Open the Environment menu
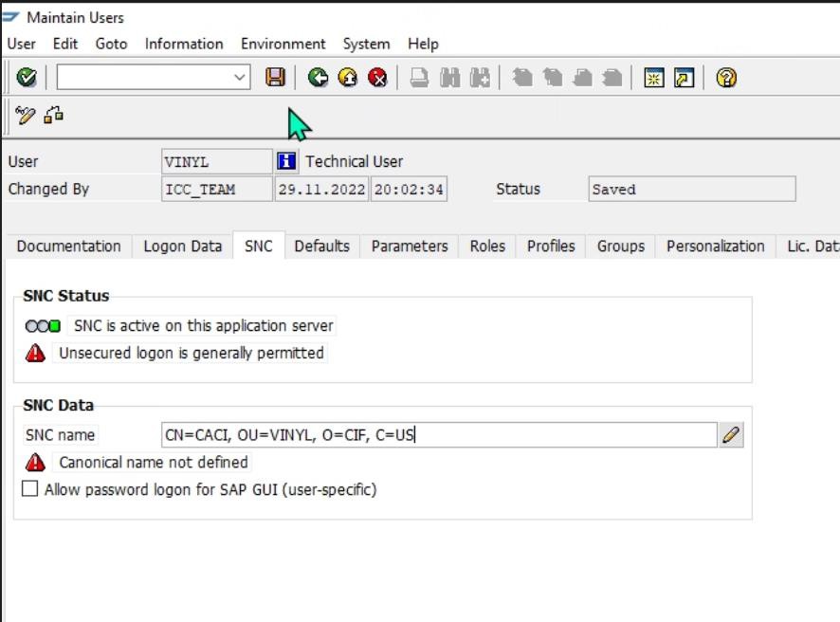840x622 pixels. 283,44
